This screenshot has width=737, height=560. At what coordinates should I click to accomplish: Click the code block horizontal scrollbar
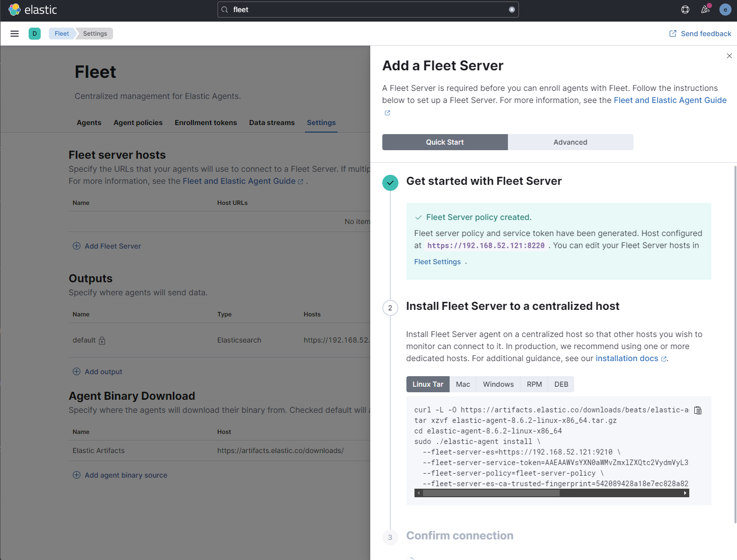click(x=491, y=493)
